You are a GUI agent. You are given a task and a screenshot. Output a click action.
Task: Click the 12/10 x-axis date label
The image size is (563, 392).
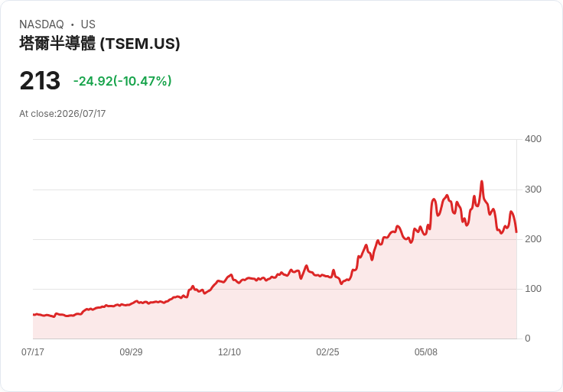pos(229,352)
